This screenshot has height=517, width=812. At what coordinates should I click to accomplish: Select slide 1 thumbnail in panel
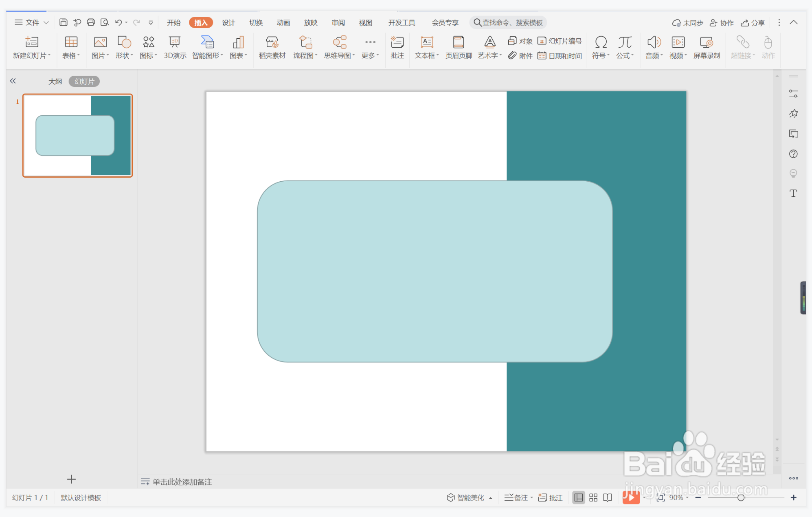point(77,136)
